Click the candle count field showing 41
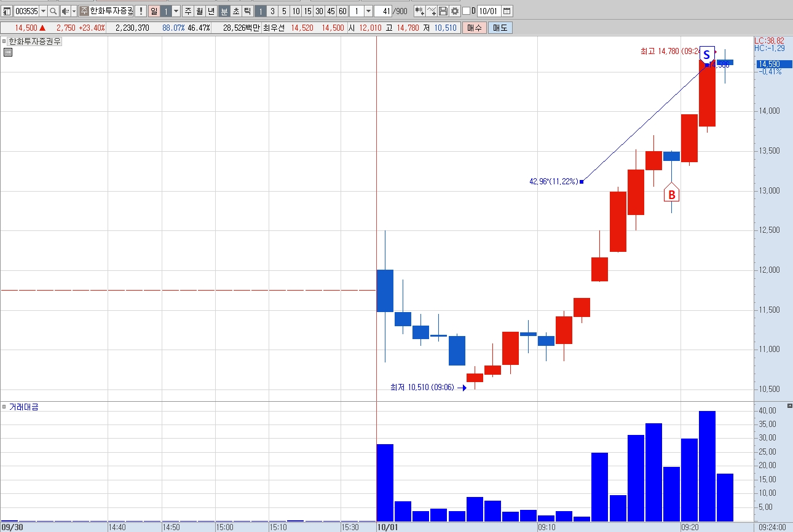 pyautogui.click(x=382, y=11)
